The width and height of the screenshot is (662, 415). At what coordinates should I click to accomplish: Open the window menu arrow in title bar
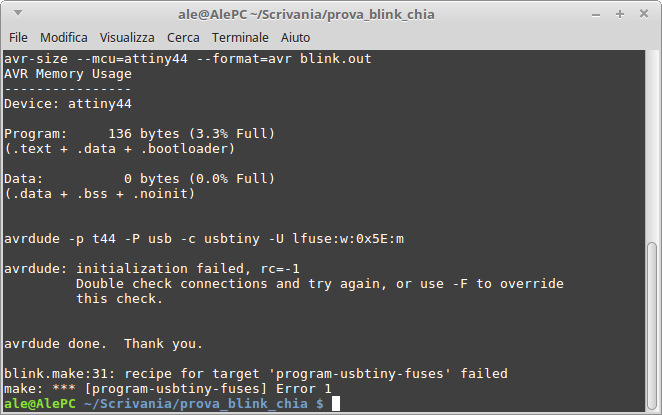click(x=18, y=13)
